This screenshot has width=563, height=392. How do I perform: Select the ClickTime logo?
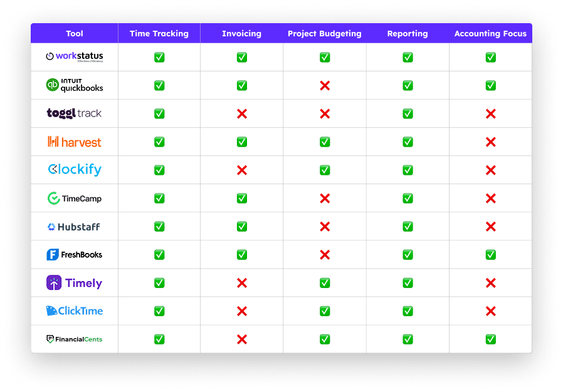point(74,311)
